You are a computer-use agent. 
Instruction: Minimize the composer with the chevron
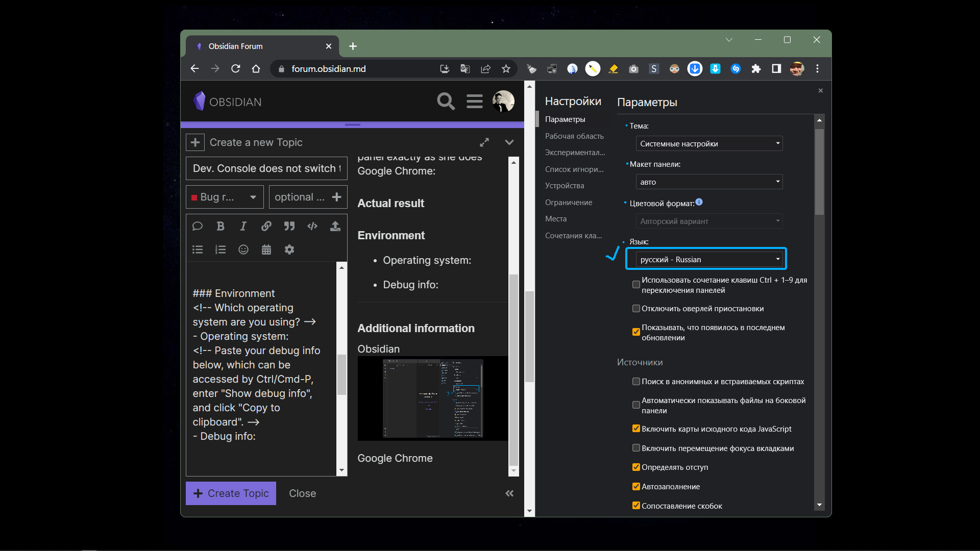tap(509, 142)
